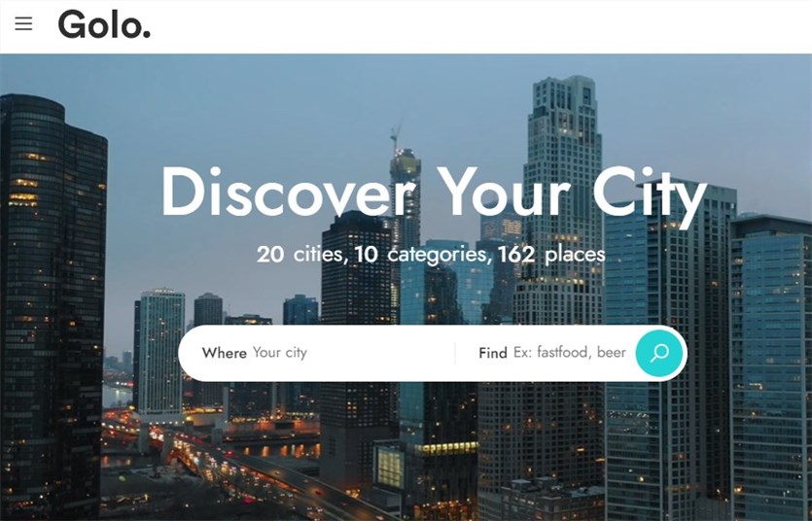
Task: Click the 'Find' label in search bar
Action: pyautogui.click(x=492, y=354)
